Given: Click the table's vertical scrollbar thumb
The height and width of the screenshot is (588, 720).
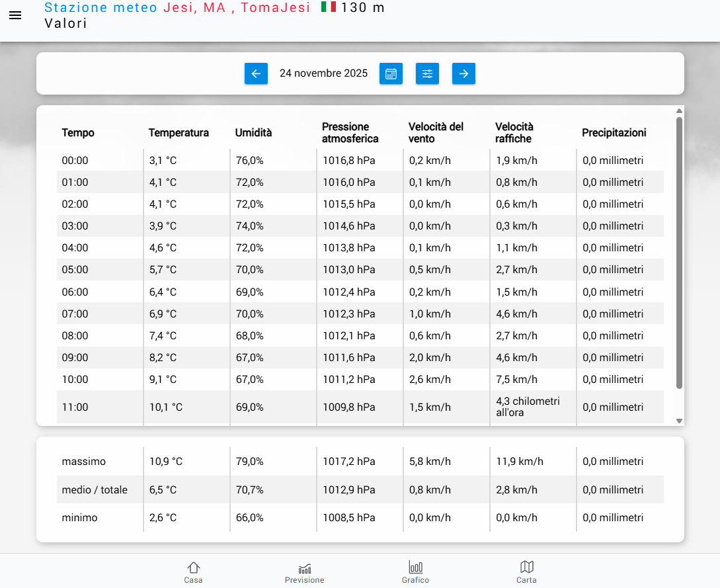Looking at the screenshot, I should (679, 251).
